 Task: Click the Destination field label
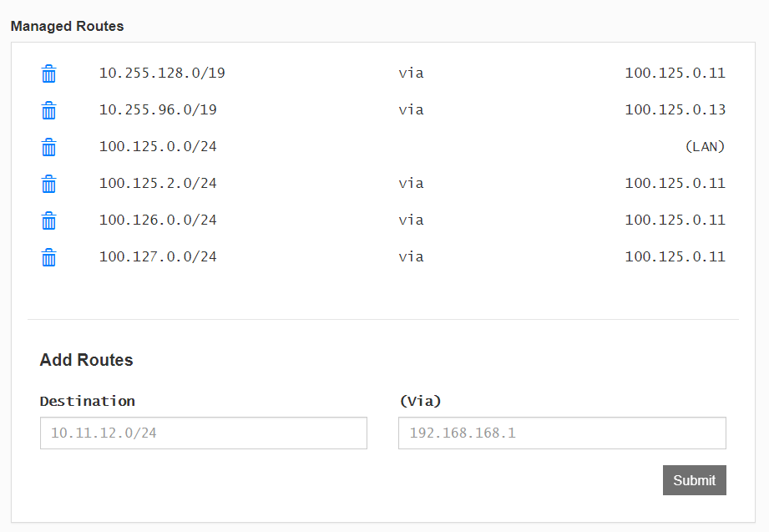tap(88, 402)
